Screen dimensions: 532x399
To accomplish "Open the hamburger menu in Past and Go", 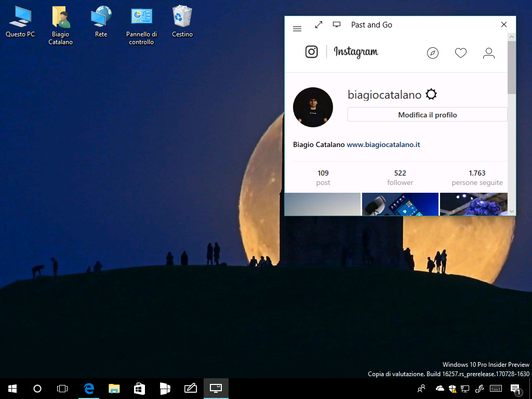I will pos(297,29).
